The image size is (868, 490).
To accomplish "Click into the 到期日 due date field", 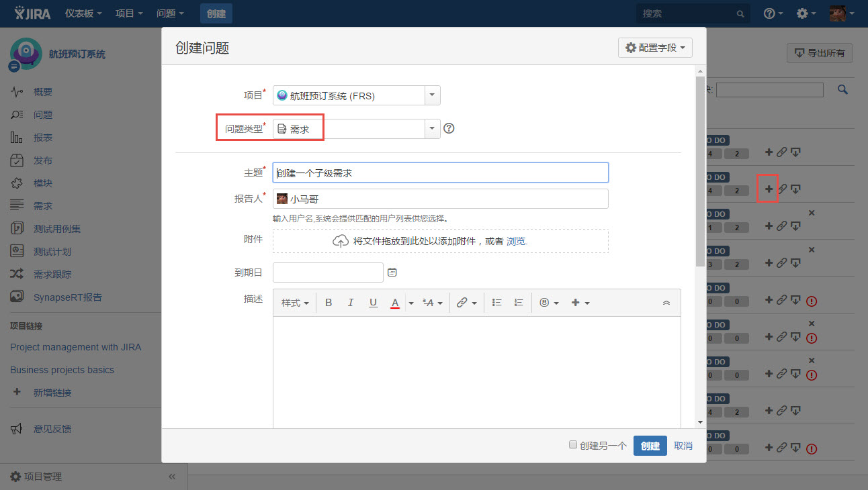I will tap(328, 273).
